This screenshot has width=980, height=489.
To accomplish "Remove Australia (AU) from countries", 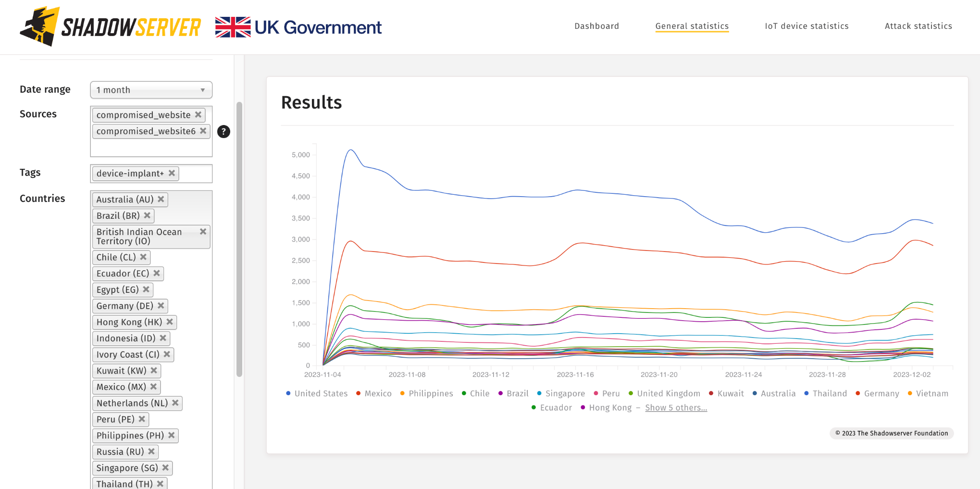I will 161,199.
